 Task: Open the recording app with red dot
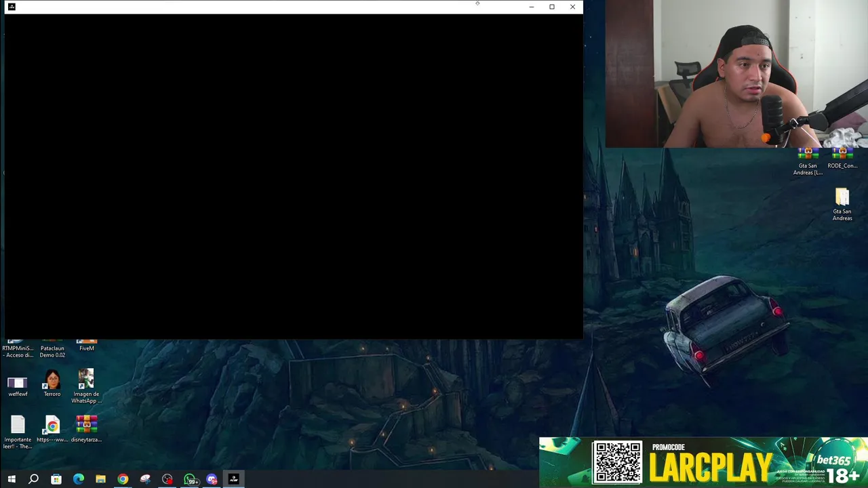point(167,479)
